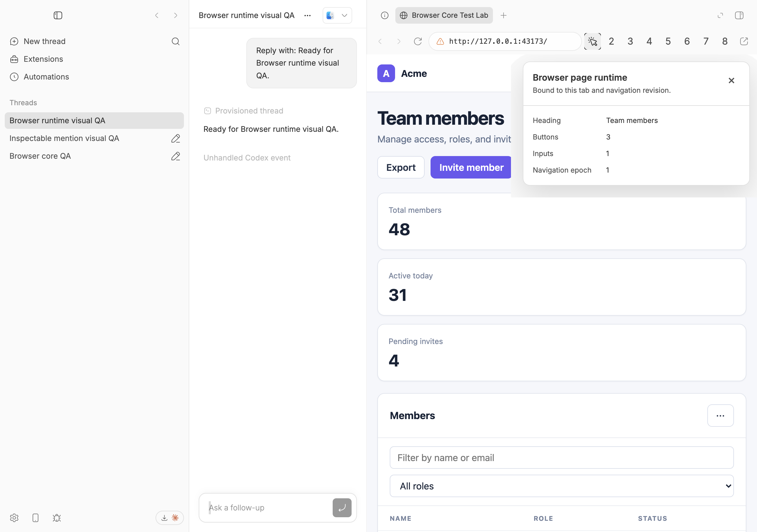Click toolbar item 5
The image size is (757, 532).
pyautogui.click(x=668, y=41)
